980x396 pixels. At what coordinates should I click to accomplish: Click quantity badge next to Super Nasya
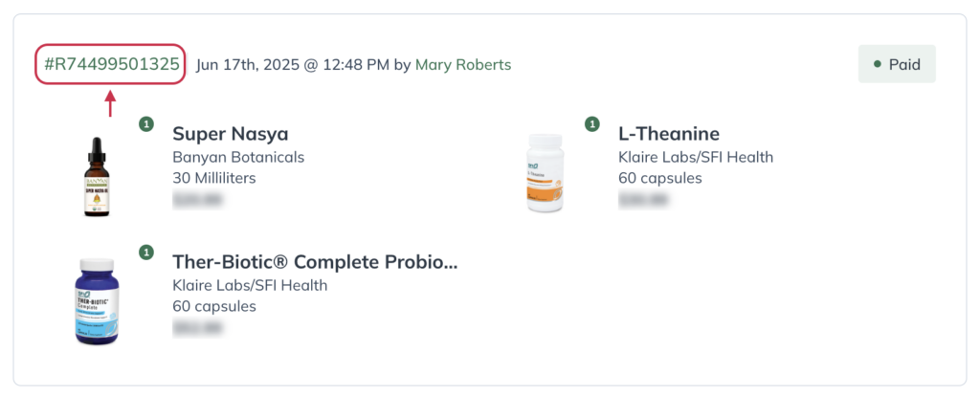click(146, 124)
